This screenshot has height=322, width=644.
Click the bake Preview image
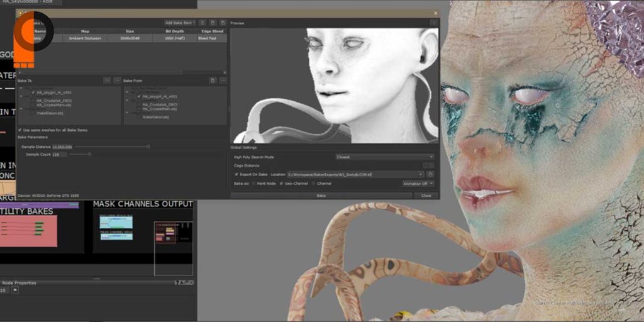[335, 86]
